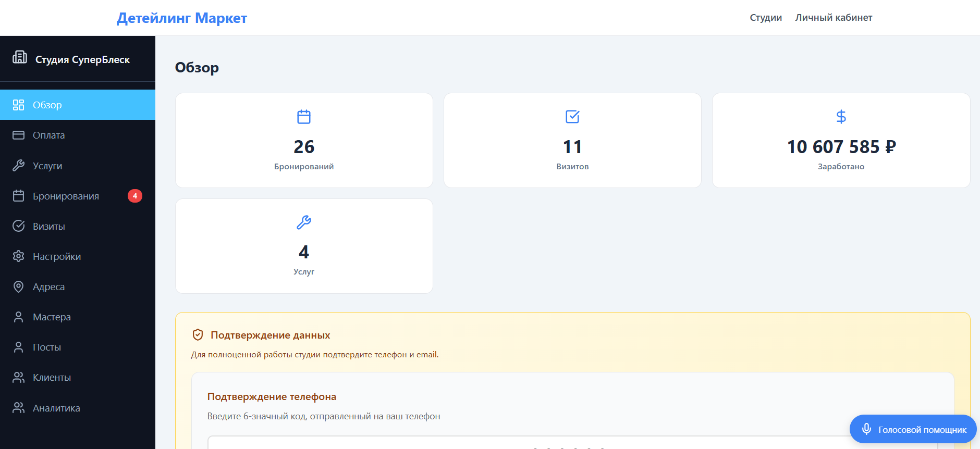Image resolution: width=980 pixels, height=449 pixels.
Task: Click the Настройки gear icon
Action: (19, 256)
